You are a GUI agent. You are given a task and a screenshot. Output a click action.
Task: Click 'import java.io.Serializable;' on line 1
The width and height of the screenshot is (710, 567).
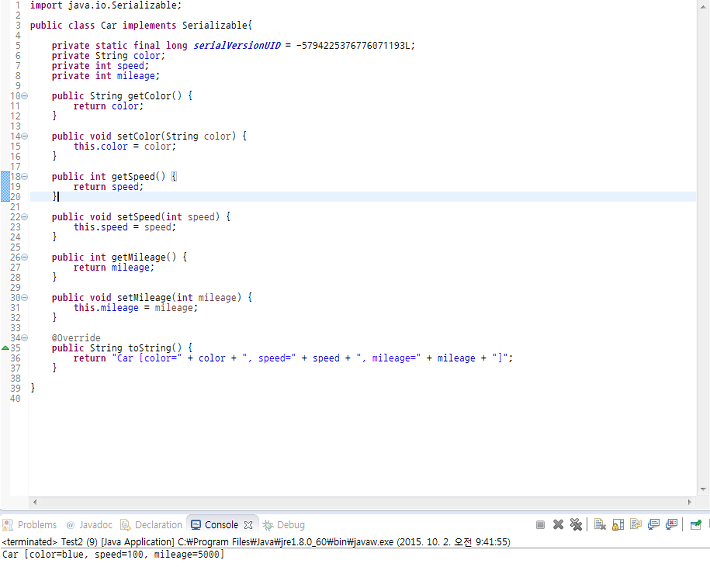pos(106,5)
